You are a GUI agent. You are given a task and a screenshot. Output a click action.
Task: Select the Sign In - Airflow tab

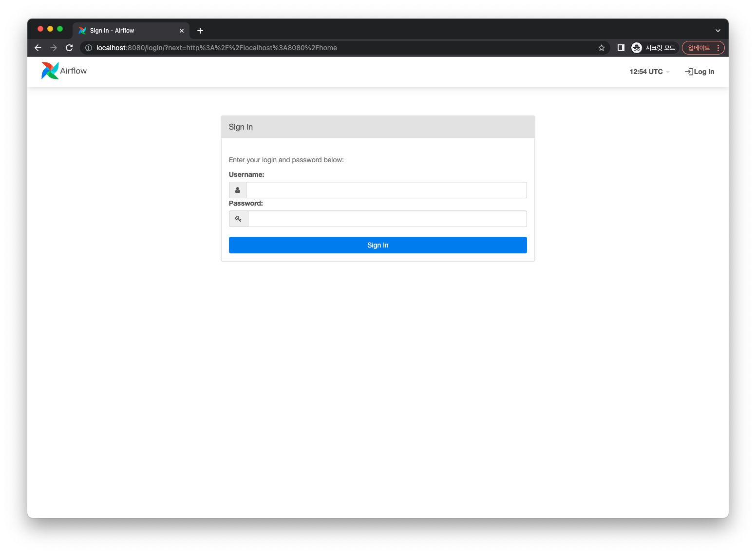coord(131,31)
